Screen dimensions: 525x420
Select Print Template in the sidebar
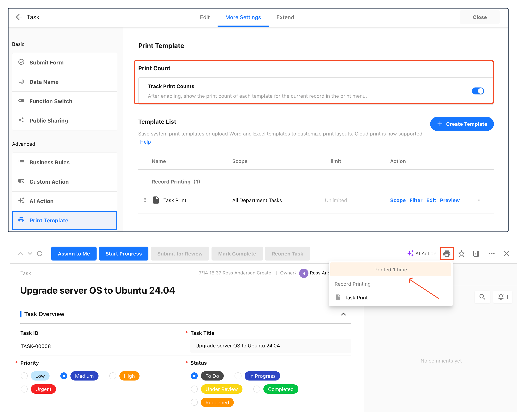[x=64, y=220]
